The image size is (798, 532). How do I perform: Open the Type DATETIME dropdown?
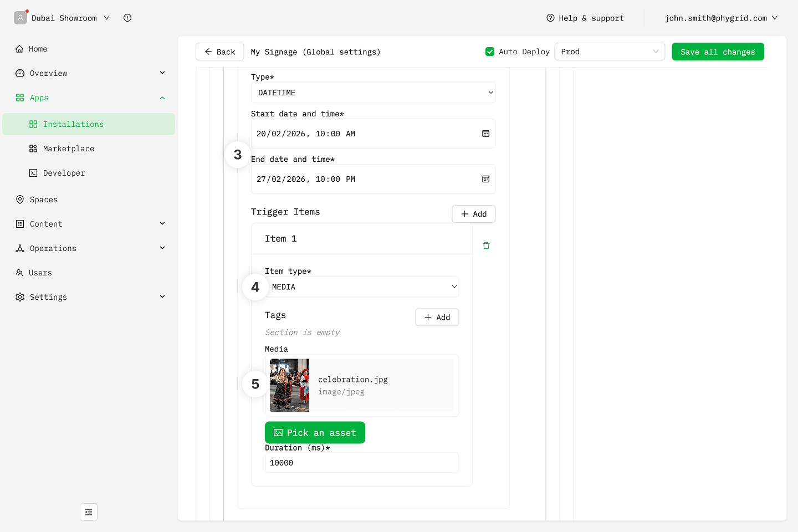click(373, 93)
